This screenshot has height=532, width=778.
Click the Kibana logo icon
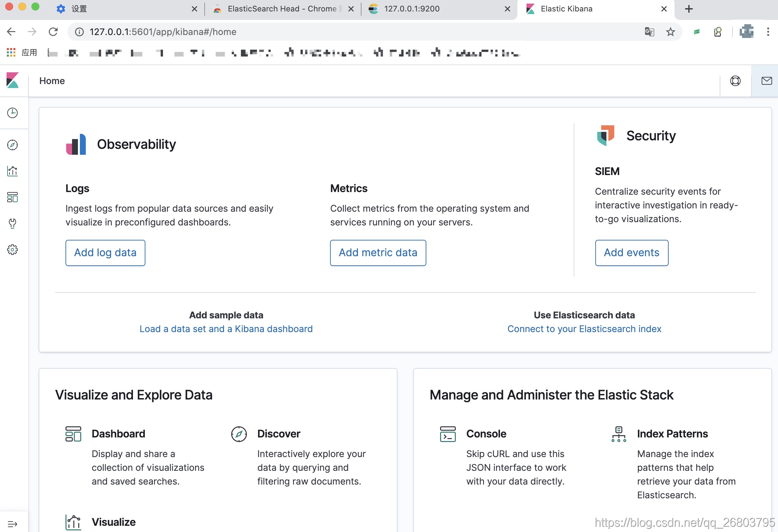click(x=12, y=80)
